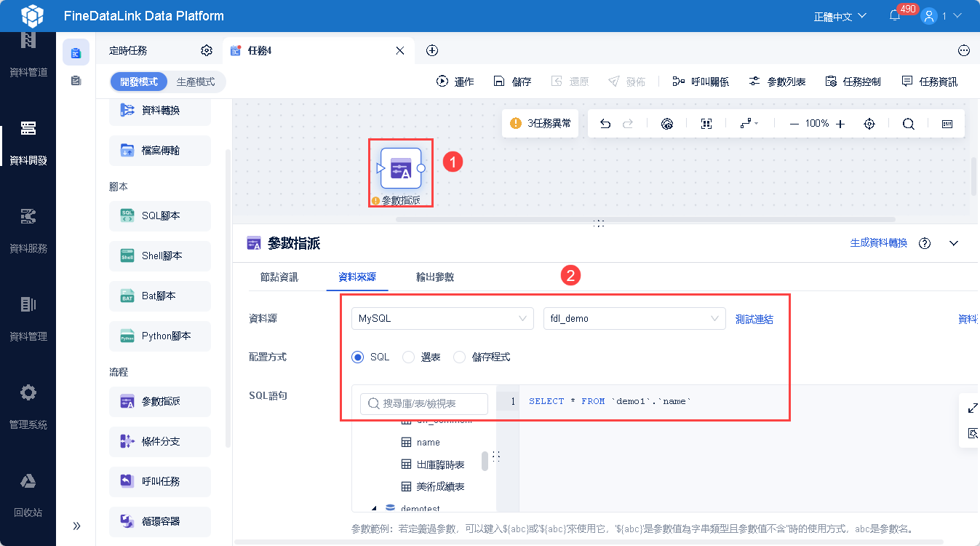980x546 pixels.
Task: Click the 生成資料轉換 link
Action: (877, 242)
